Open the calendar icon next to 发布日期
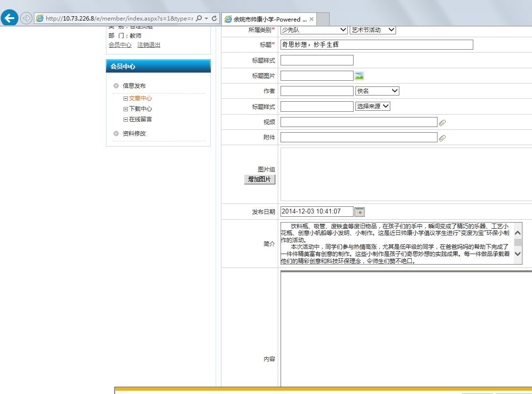Image resolution: width=532 pixels, height=394 pixels. click(359, 212)
